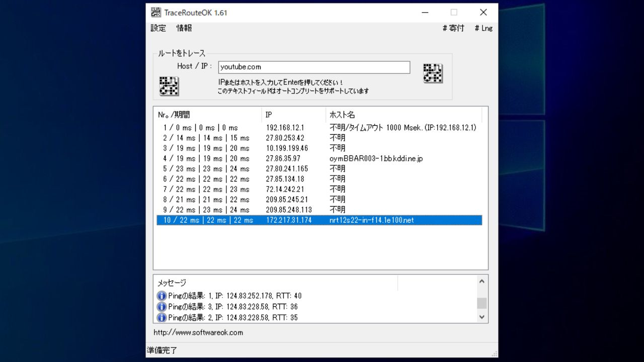
Task: Select hop 4 row with IP 27.86.35.97
Action: point(319,158)
